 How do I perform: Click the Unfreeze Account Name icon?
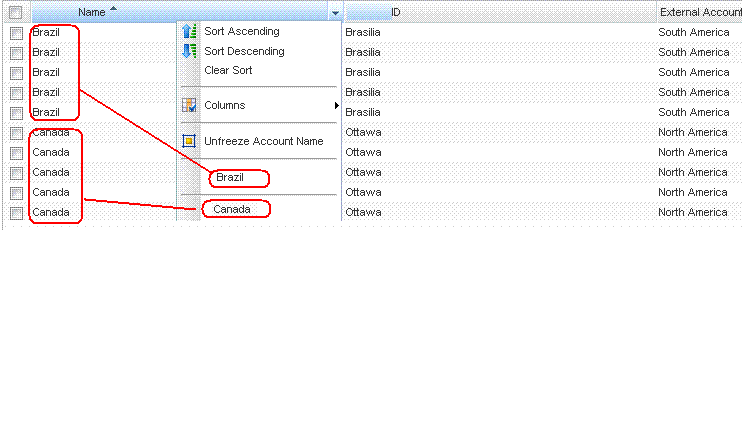[189, 141]
